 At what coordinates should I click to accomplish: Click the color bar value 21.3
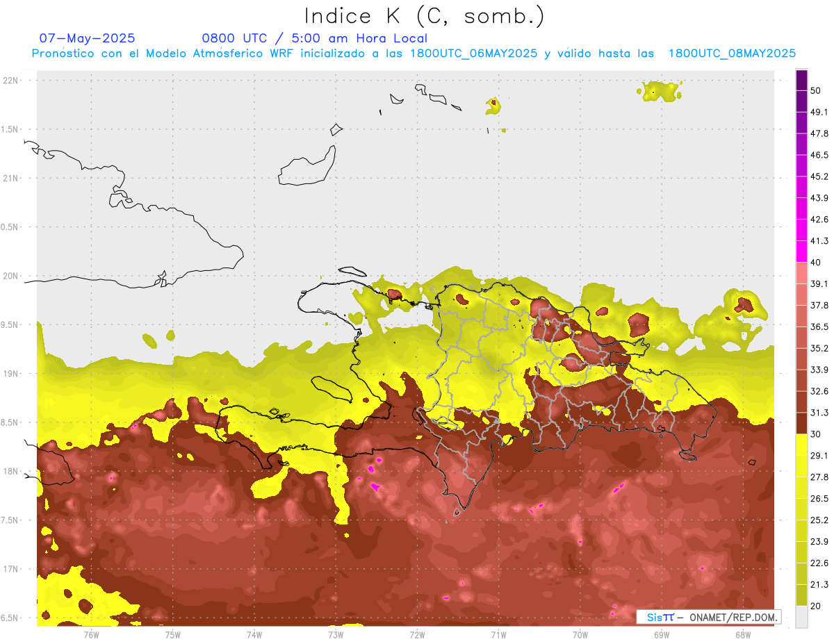click(x=819, y=584)
